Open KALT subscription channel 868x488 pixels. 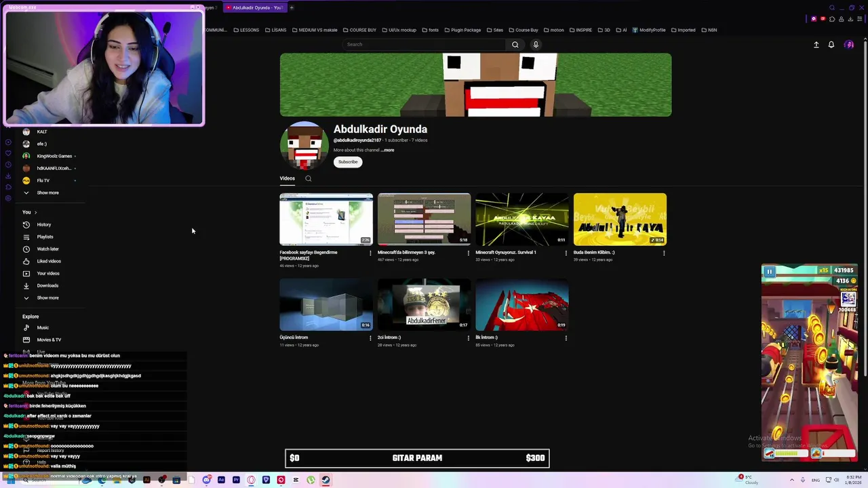point(42,131)
